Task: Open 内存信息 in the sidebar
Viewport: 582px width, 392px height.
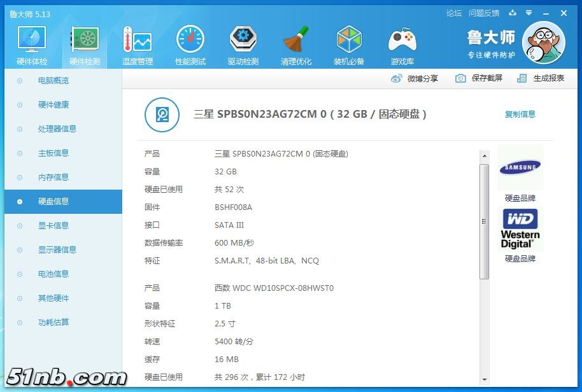Action: coord(53,178)
